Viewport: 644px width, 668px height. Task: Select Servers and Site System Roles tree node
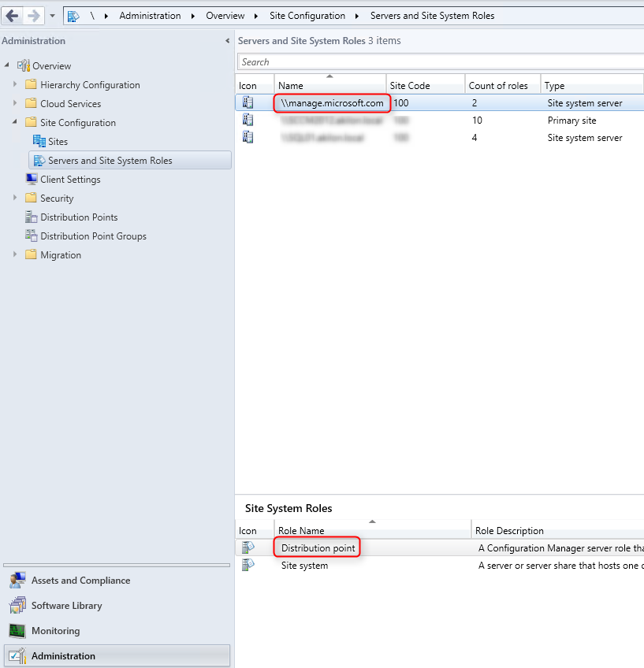[130, 160]
